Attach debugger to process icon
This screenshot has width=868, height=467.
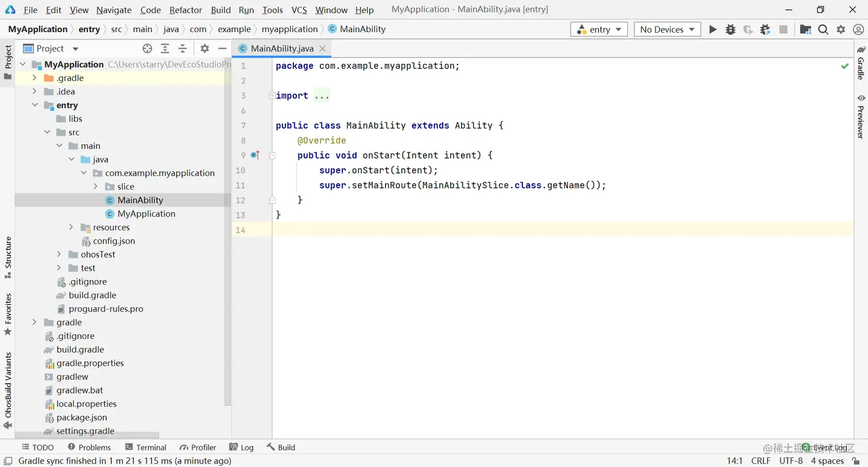(765, 29)
